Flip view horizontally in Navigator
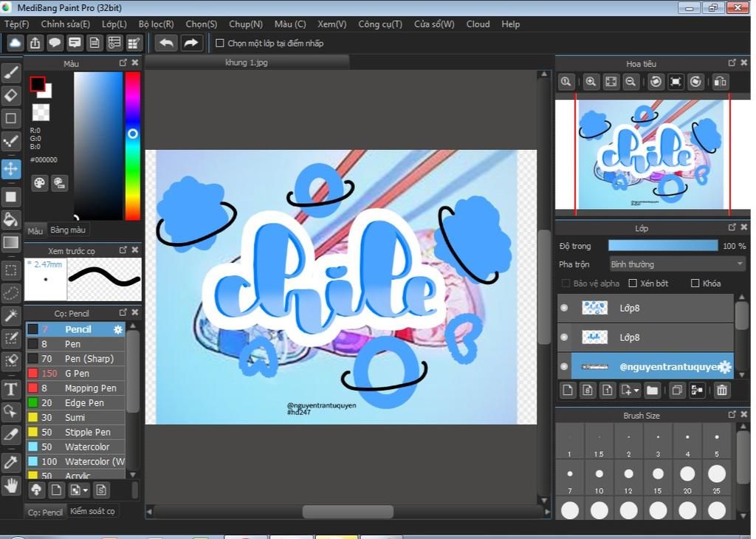Screen dimensions: 756x539 click(x=721, y=81)
